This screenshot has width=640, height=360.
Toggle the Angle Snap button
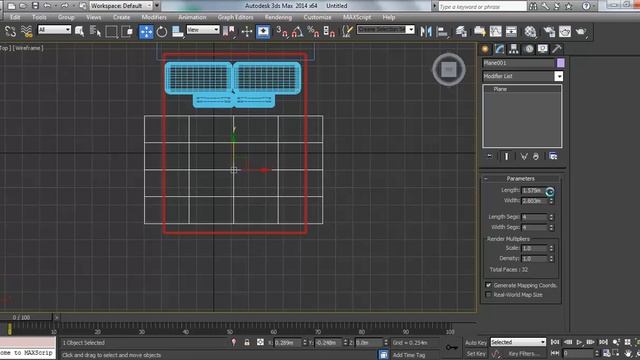point(298,31)
